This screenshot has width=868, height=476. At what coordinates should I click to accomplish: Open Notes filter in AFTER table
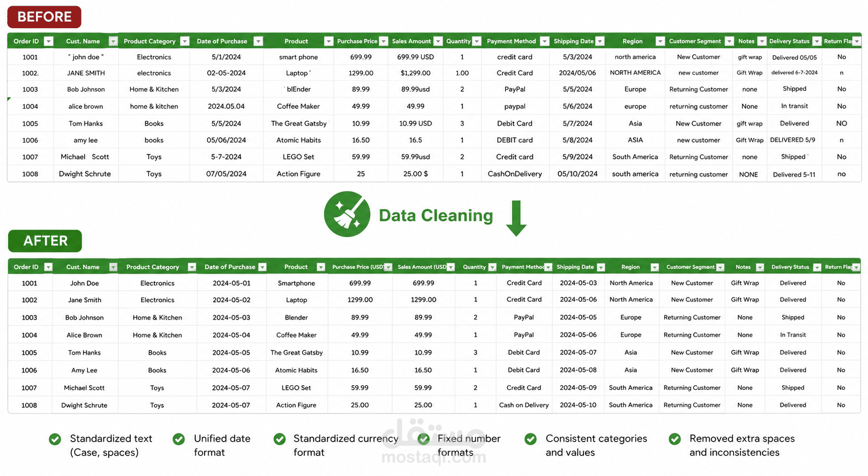760,267
